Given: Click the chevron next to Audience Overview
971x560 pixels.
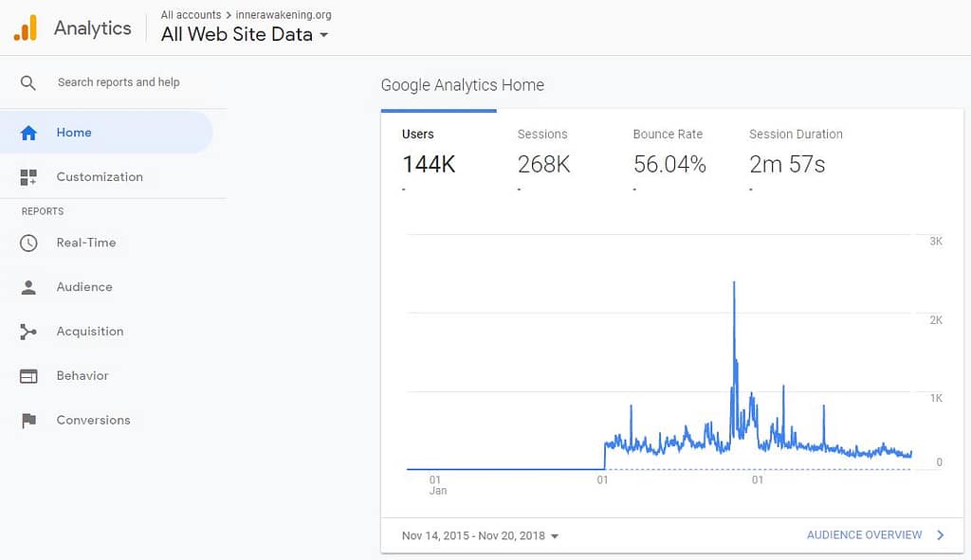Looking at the screenshot, I should [x=941, y=534].
